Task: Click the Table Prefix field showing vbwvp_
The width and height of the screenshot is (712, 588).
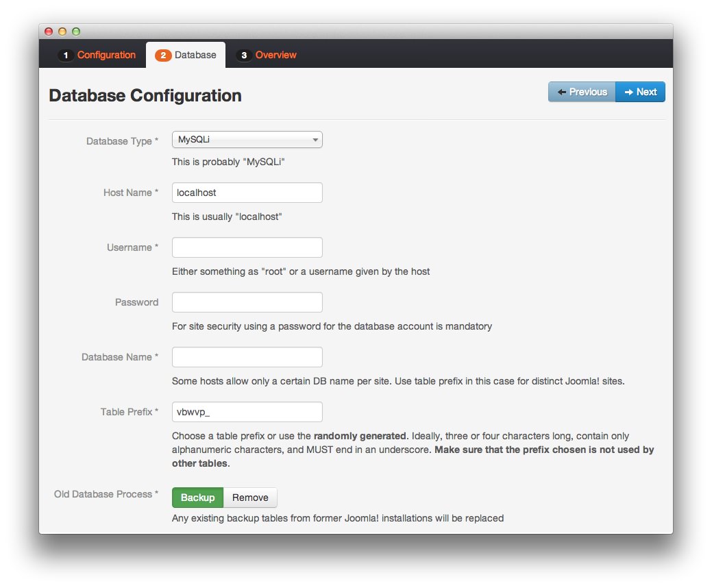Action: point(247,411)
